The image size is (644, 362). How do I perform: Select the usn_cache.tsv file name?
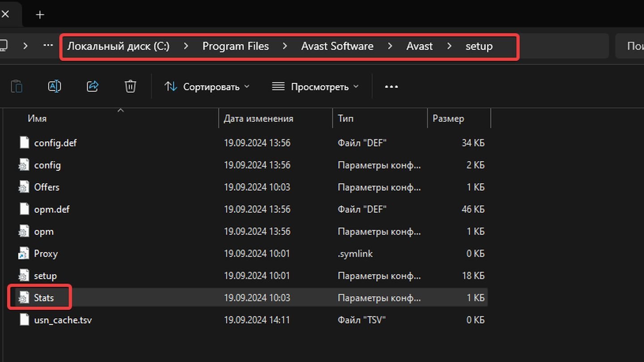[63, 320]
